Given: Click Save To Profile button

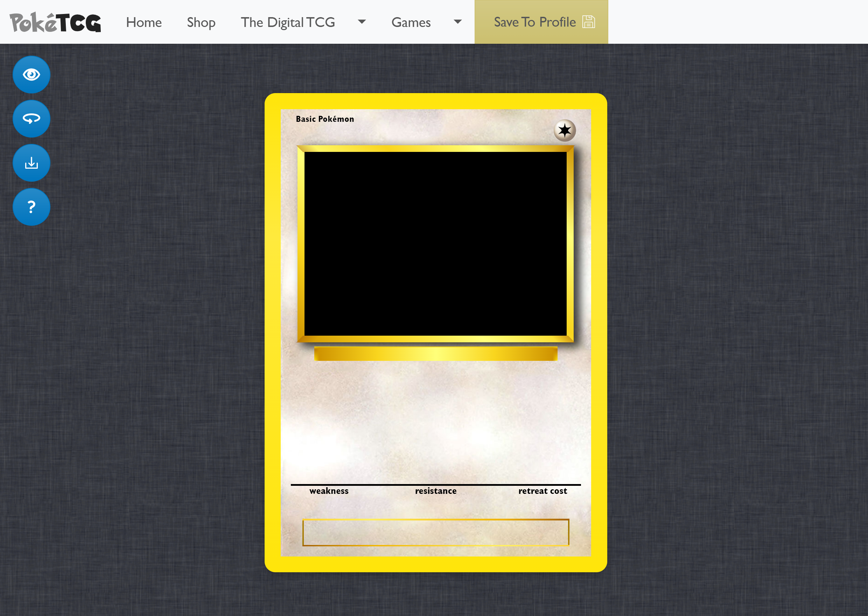Looking at the screenshot, I should point(541,22).
